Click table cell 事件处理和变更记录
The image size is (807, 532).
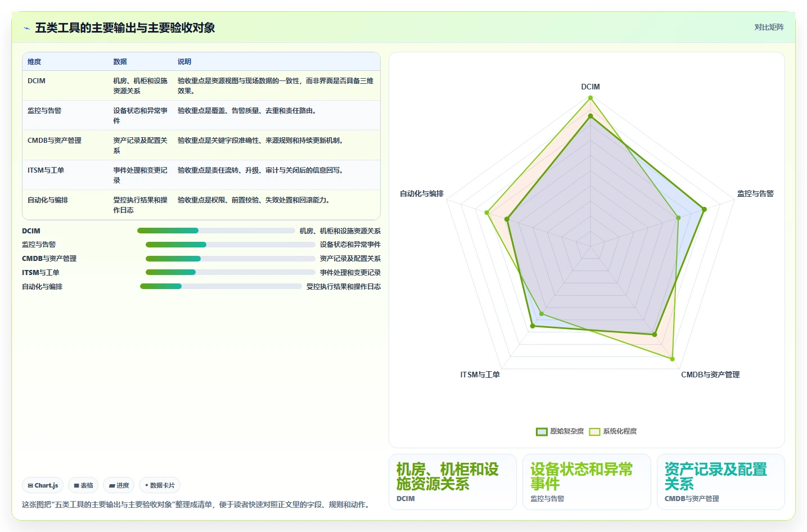141,175
